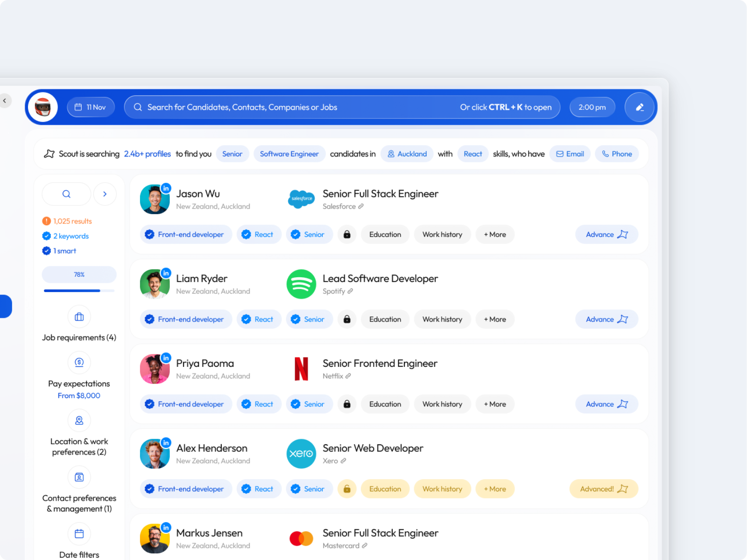Expand + More on Priya Paoma's card
747x560 pixels.
pos(495,404)
